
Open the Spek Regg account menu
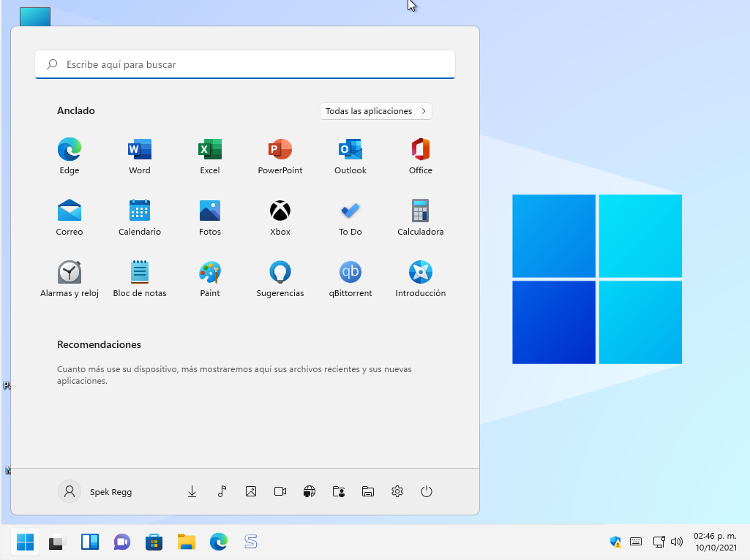tap(95, 491)
